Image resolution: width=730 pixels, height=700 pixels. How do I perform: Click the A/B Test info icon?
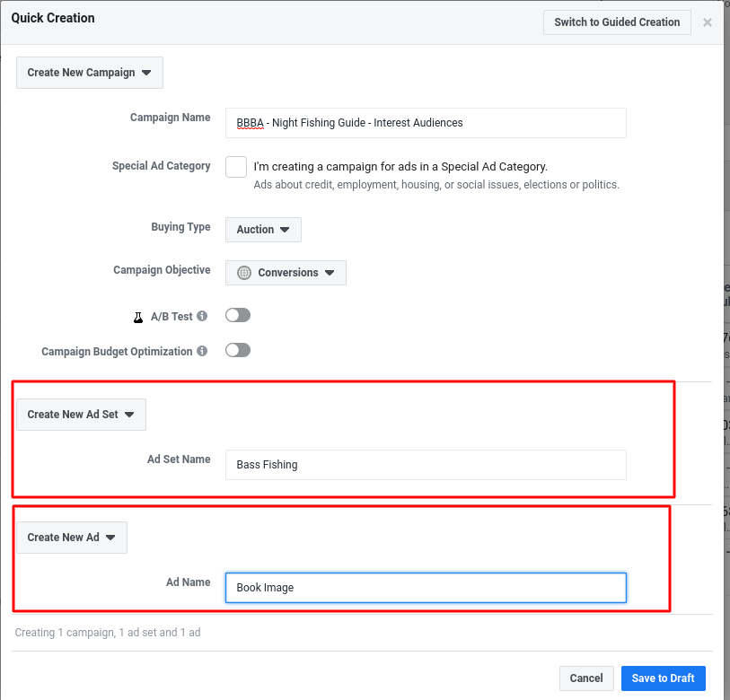[202, 317]
